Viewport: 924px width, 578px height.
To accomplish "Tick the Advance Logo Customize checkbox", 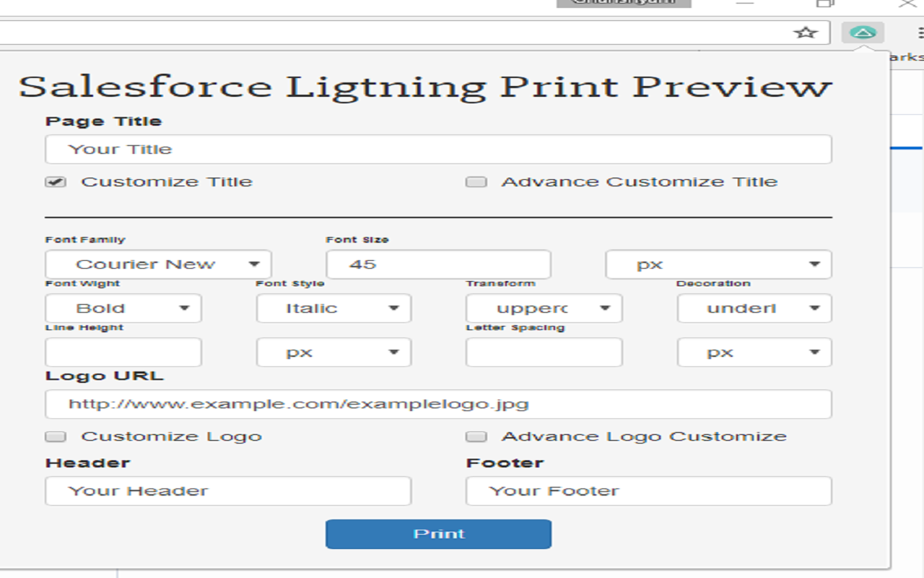I will point(476,436).
